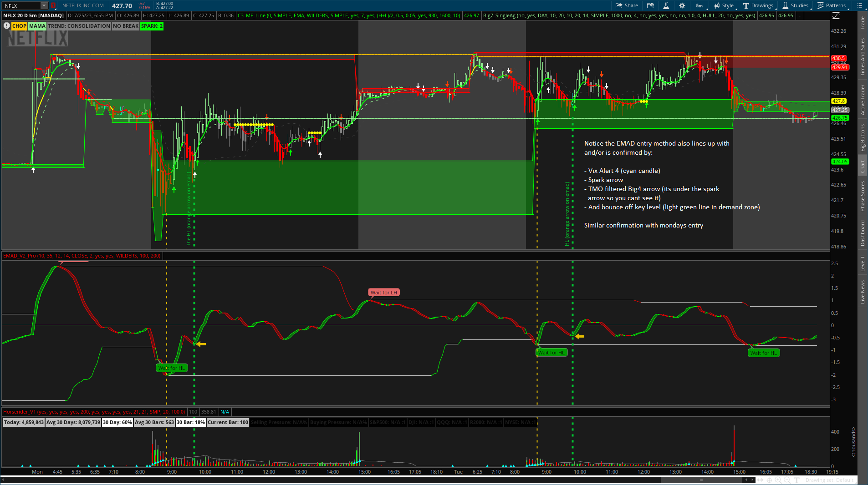
Task: Open the Patterns menu
Action: click(x=832, y=5)
